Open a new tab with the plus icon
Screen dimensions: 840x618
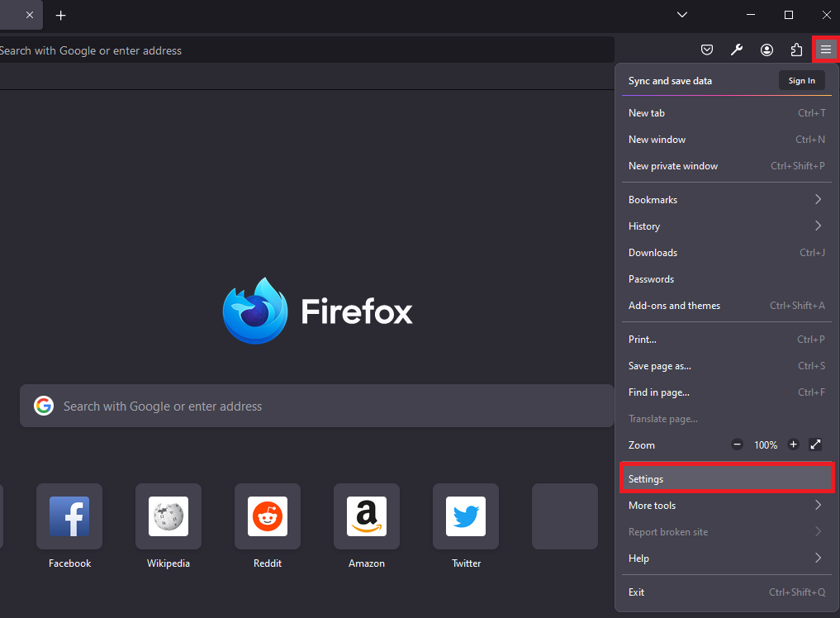click(60, 15)
